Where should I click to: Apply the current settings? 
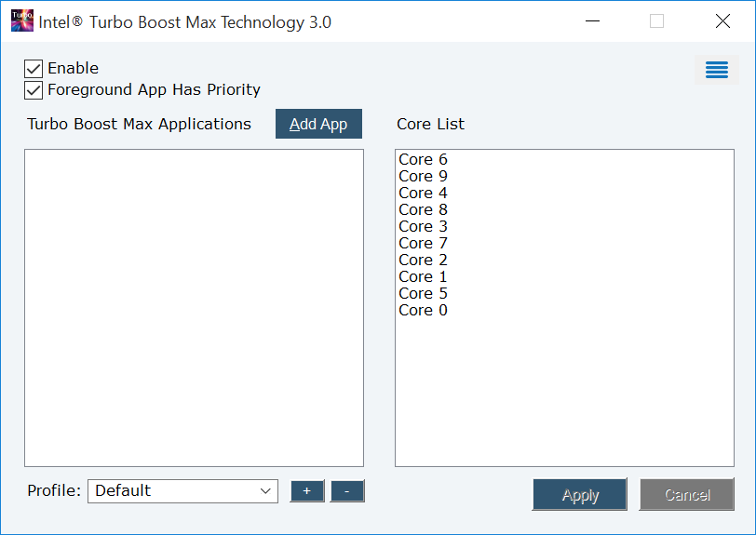click(x=579, y=494)
